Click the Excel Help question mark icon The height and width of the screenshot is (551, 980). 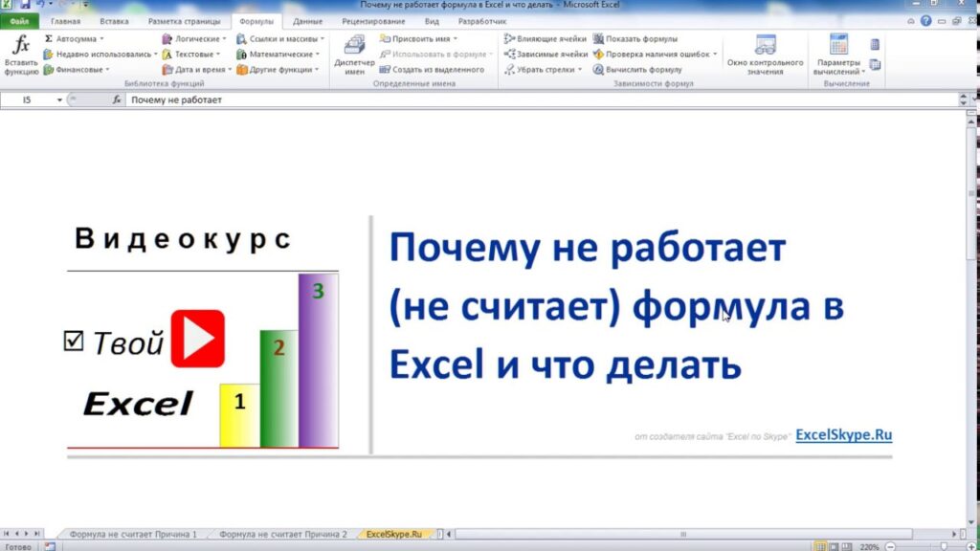925,21
